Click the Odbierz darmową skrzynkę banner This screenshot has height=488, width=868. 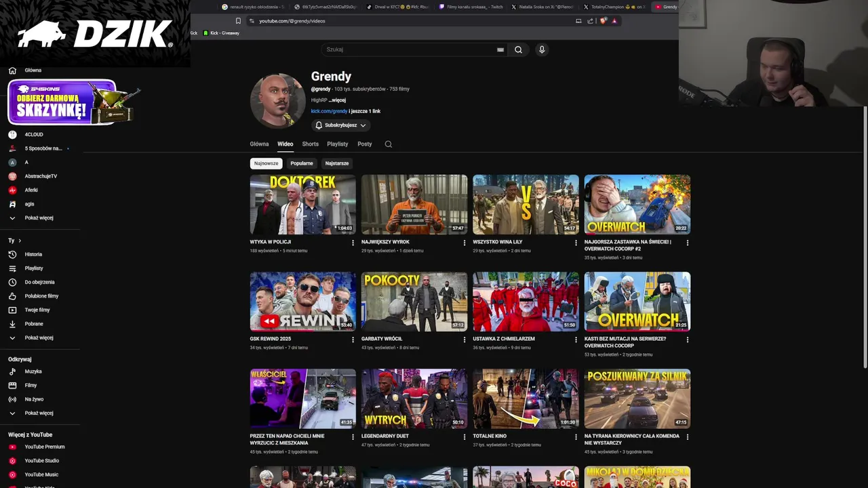[62, 102]
